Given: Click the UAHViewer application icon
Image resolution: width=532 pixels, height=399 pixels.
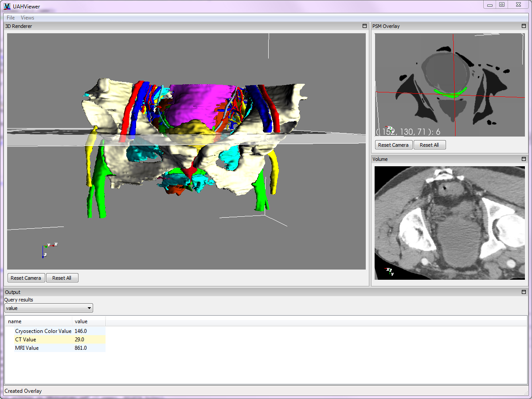Looking at the screenshot, I should point(7,6).
